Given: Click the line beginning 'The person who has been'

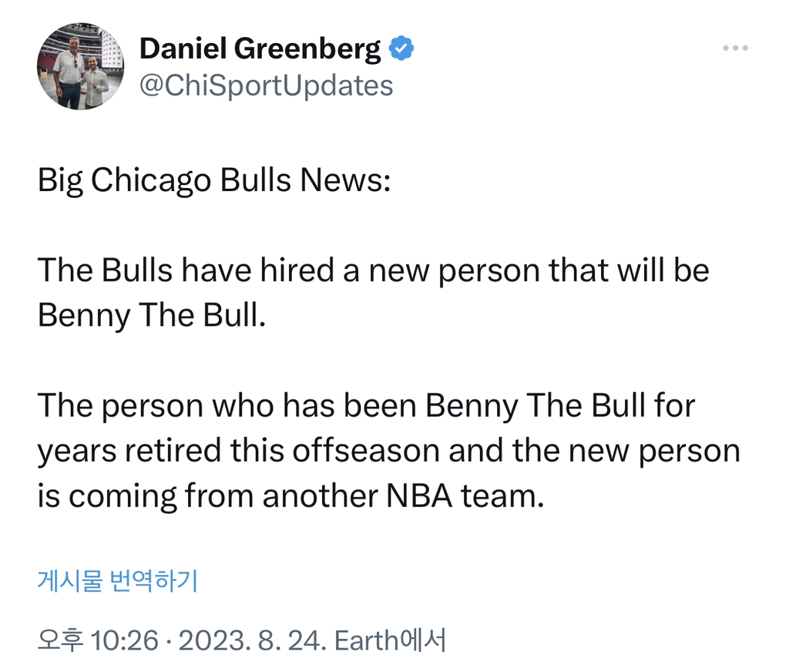Looking at the screenshot, I should (366, 406).
